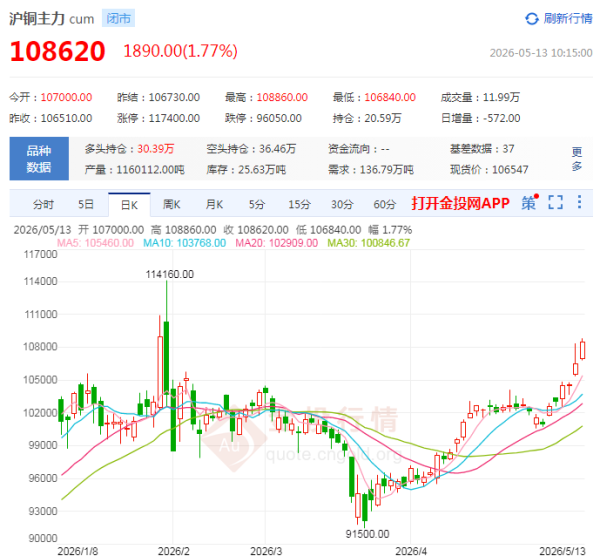Viewport: 600px width, 556px height.
Task: Click the MA5 legend label
Action: tap(95, 243)
